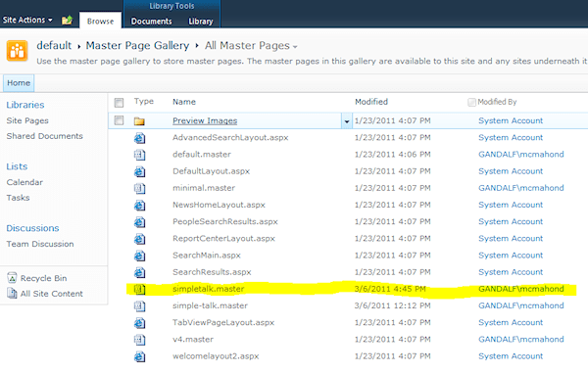The width and height of the screenshot is (588, 373).
Task: Toggle the Modified By column checkbox
Action: click(471, 102)
